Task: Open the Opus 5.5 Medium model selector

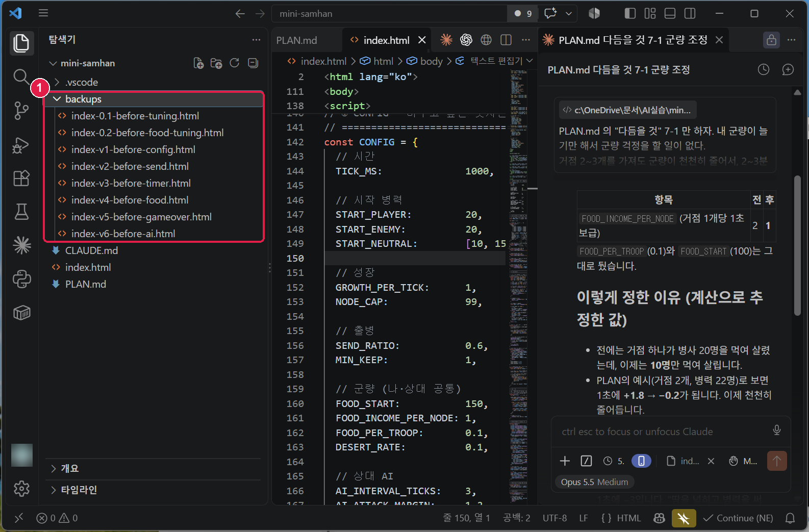Action: pos(594,482)
